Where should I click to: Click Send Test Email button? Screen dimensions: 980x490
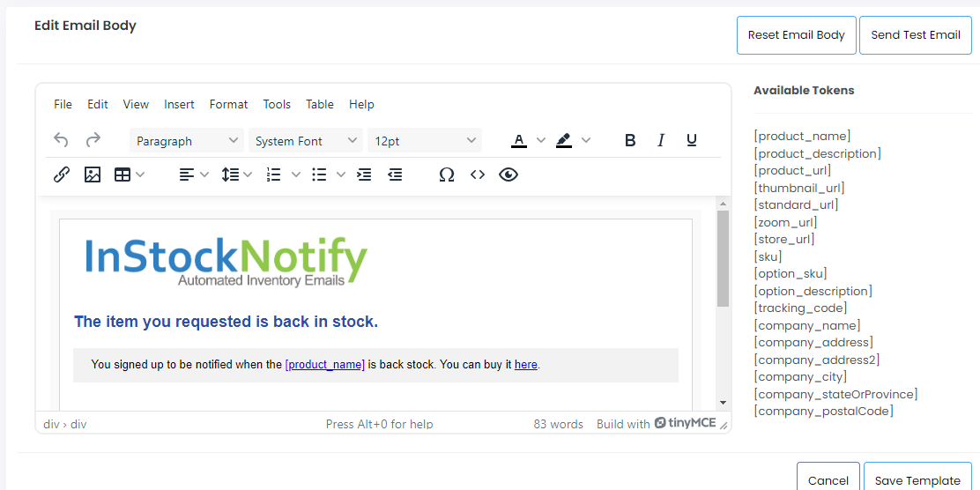click(916, 35)
